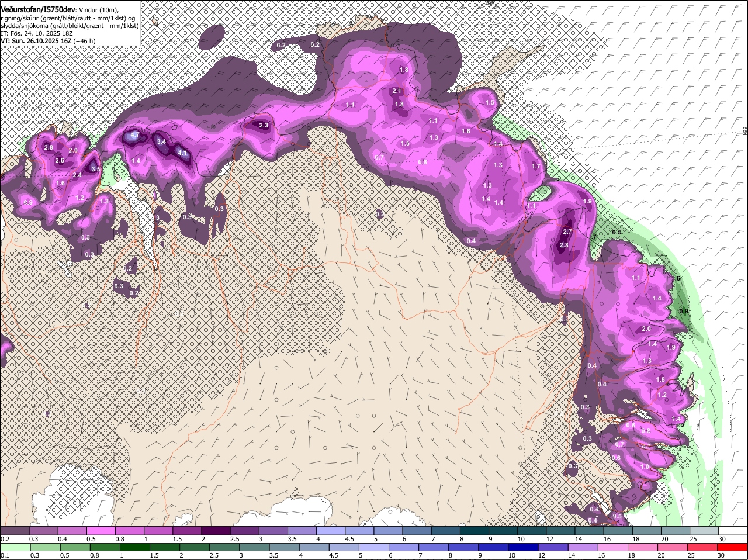The width and height of the screenshot is (748, 560).
Task: Click the 2.7 precipitation value label
Action: pyautogui.click(x=567, y=231)
